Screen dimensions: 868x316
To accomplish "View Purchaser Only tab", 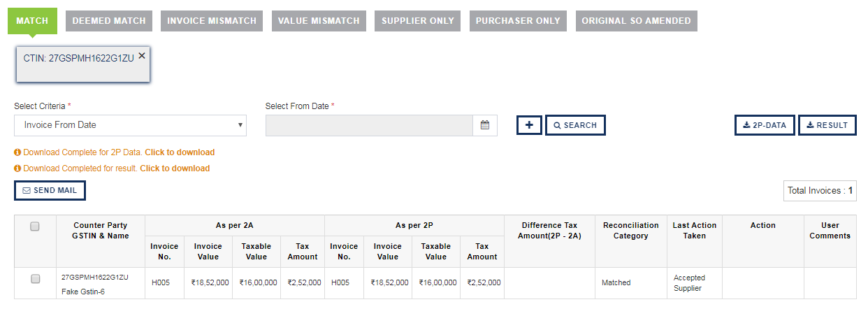I will click(518, 21).
